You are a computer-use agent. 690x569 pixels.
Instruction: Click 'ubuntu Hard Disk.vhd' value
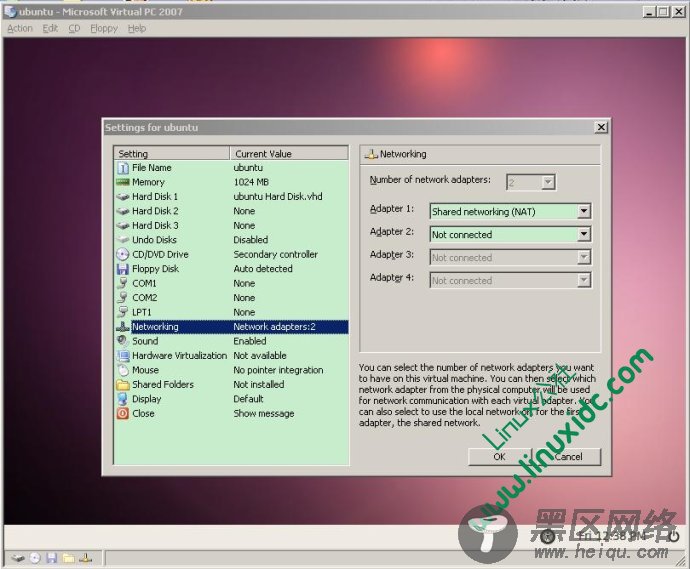278,197
